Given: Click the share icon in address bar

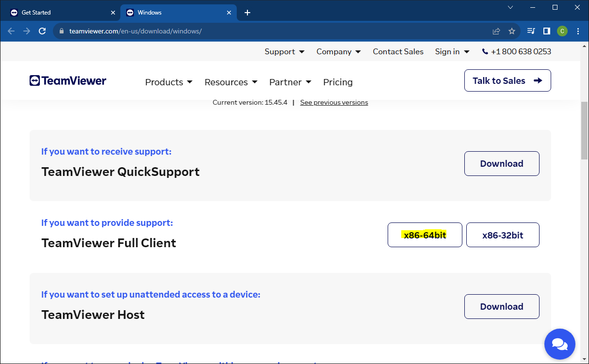Looking at the screenshot, I should point(496,31).
